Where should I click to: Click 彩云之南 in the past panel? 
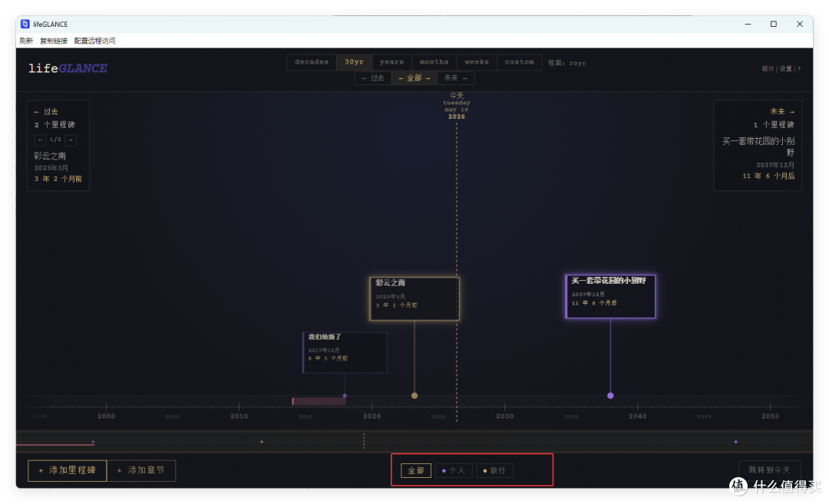coord(50,156)
